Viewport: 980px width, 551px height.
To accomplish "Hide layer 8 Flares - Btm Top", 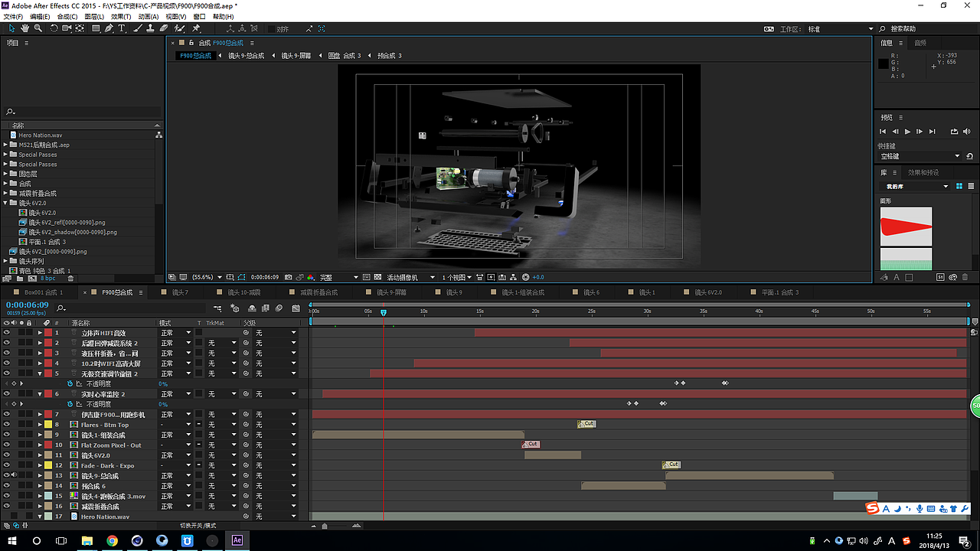I will click(7, 425).
